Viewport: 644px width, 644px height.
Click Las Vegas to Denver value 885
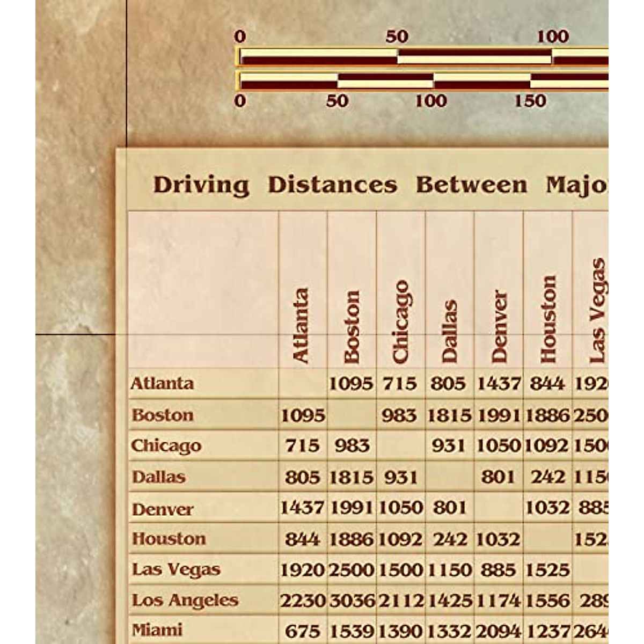coord(499,570)
